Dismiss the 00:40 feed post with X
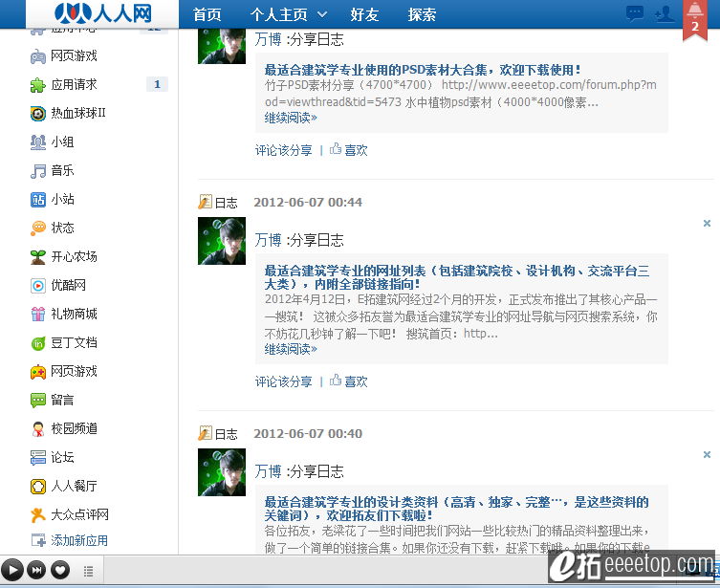The image size is (720, 588). tap(707, 454)
